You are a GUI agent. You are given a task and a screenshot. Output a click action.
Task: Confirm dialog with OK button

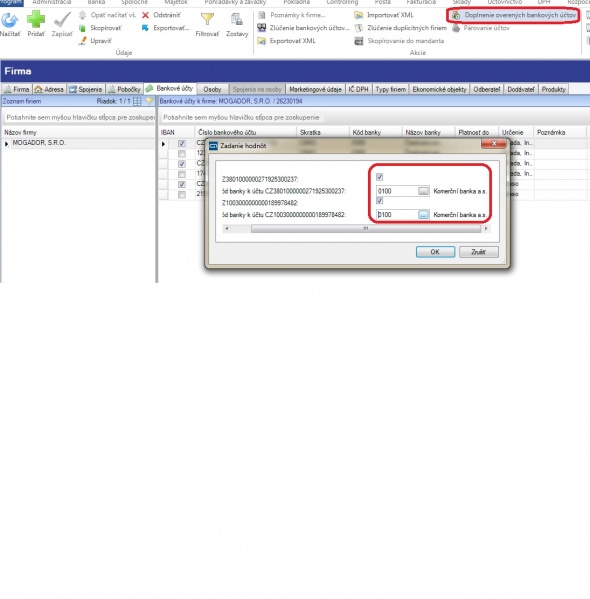pyautogui.click(x=435, y=252)
